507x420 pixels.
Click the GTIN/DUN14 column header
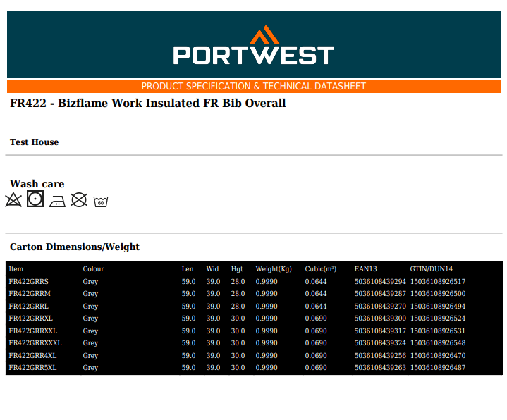coord(431,269)
